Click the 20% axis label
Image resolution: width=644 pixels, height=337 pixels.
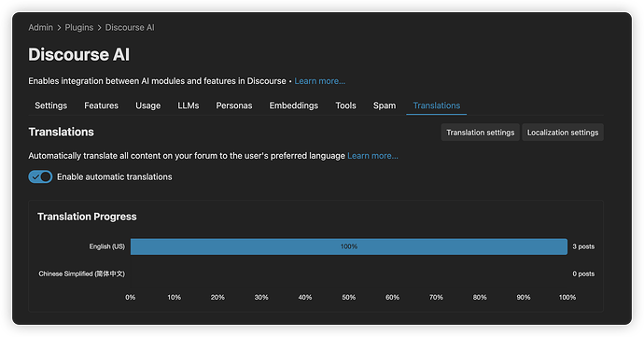(x=217, y=297)
